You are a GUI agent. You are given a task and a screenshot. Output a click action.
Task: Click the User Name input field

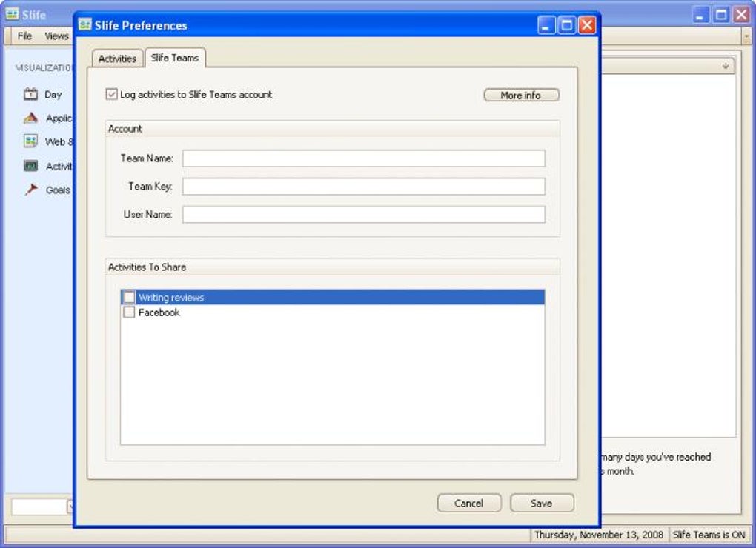click(x=363, y=214)
